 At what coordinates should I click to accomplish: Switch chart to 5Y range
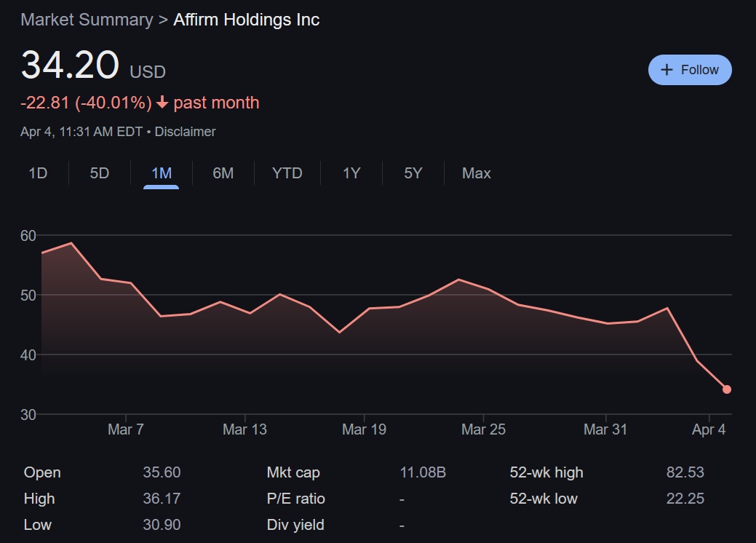tap(413, 173)
